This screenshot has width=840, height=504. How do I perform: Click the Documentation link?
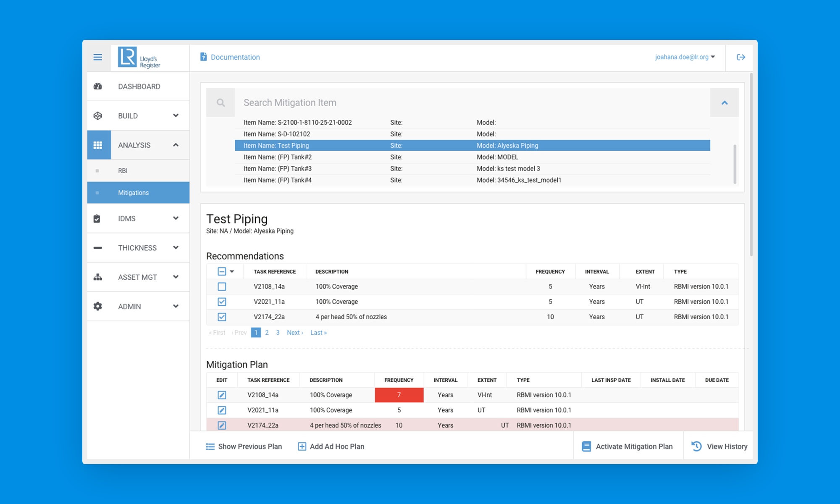pos(235,57)
